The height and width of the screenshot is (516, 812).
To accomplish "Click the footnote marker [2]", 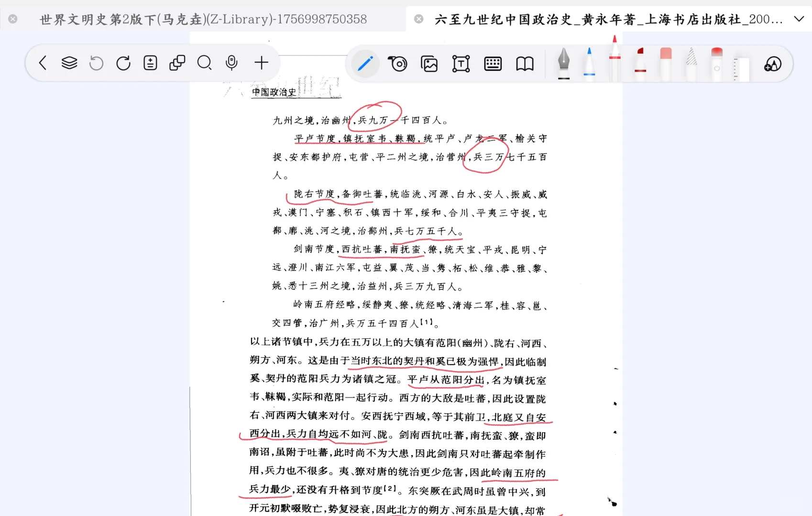I will [x=390, y=489].
